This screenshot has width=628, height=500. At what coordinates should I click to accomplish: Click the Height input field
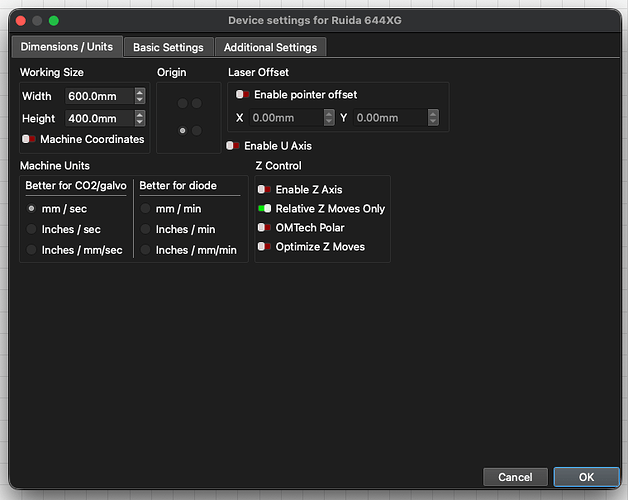point(99,119)
